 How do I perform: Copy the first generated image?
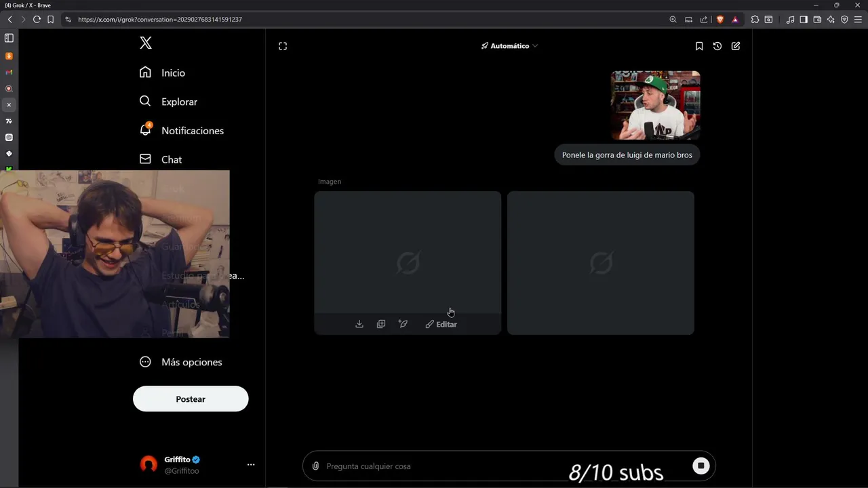click(381, 324)
